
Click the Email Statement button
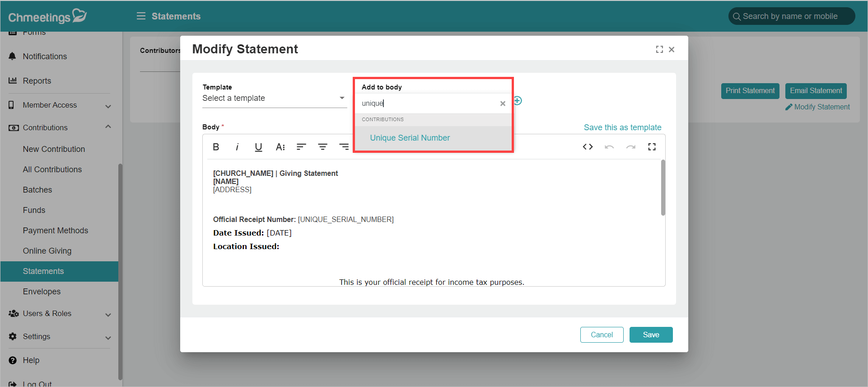pyautogui.click(x=816, y=91)
